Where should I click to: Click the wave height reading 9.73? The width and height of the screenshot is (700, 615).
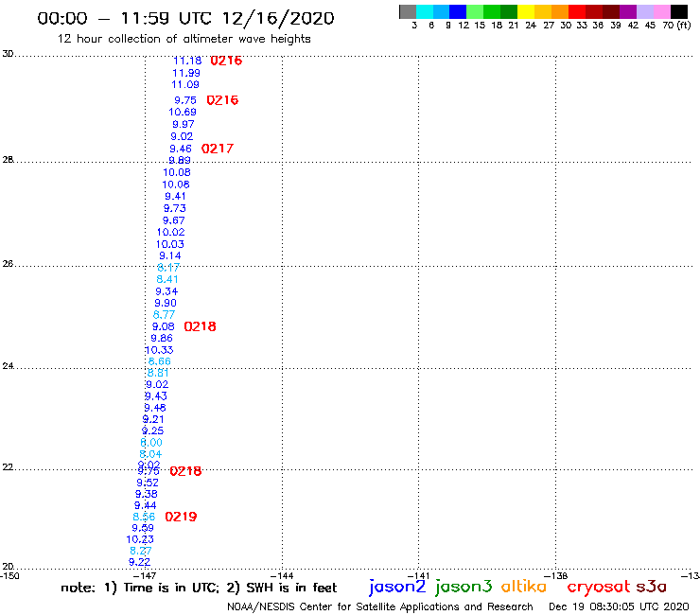tap(175, 208)
